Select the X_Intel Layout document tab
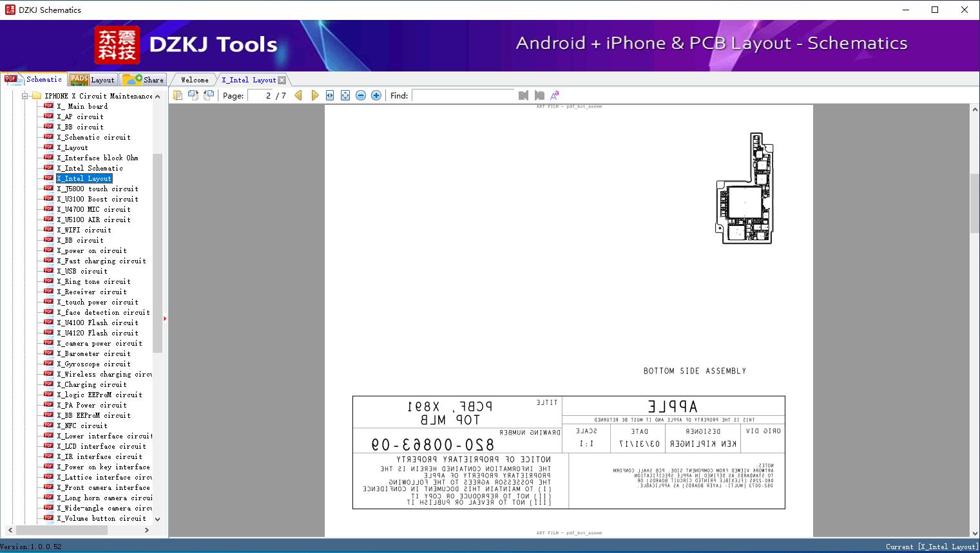This screenshot has width=980, height=553. pyautogui.click(x=249, y=80)
